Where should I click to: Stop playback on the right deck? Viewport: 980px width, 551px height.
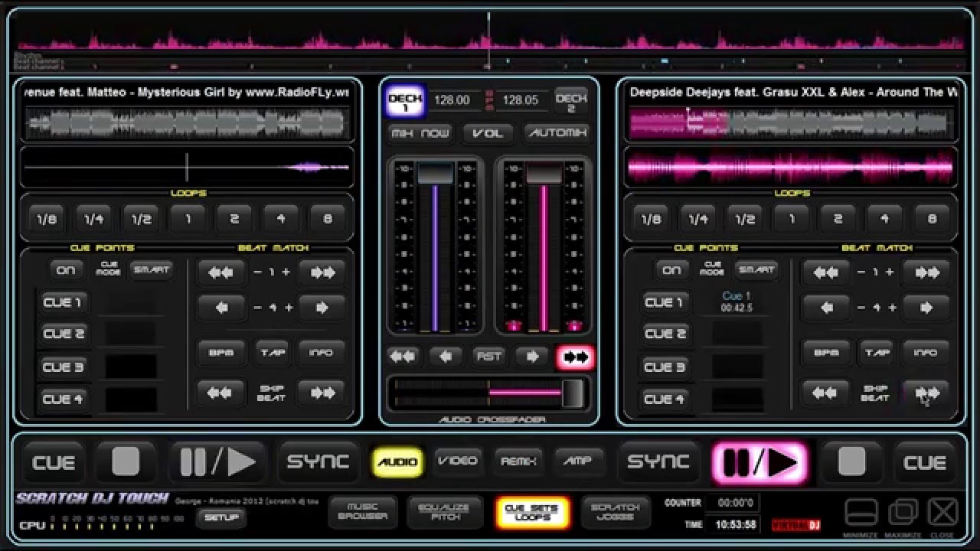pos(851,462)
